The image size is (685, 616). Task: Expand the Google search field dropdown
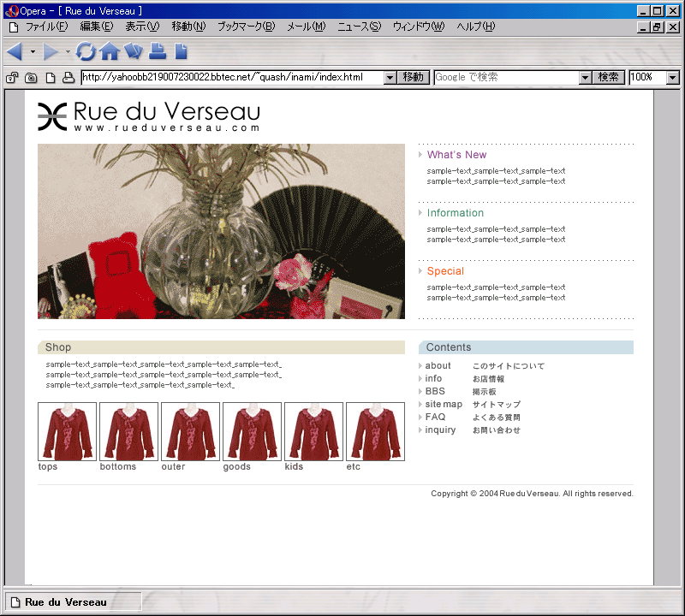point(585,78)
